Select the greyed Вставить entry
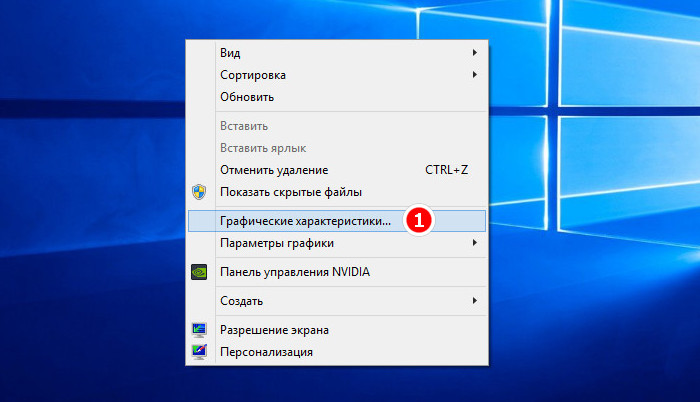The height and width of the screenshot is (402, 700). tap(337, 126)
